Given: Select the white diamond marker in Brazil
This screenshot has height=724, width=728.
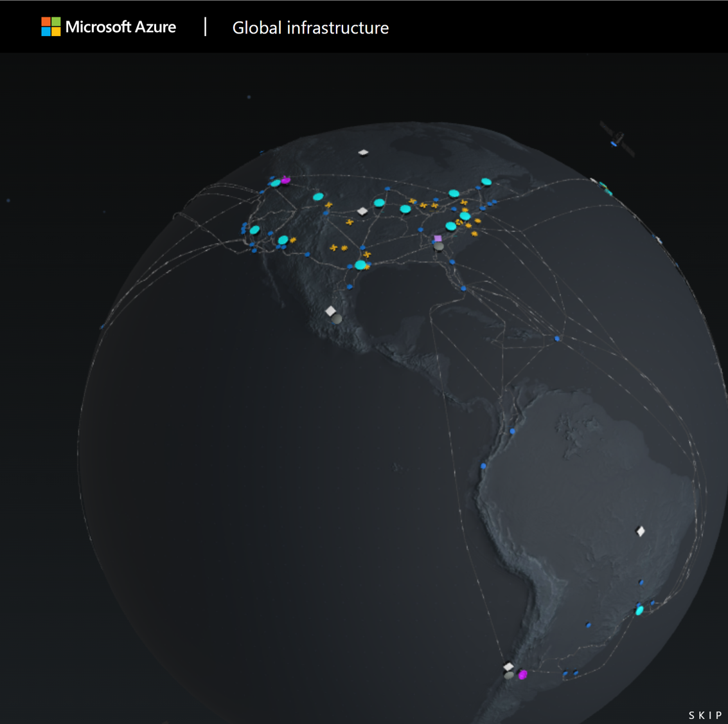Looking at the screenshot, I should coord(640,530).
